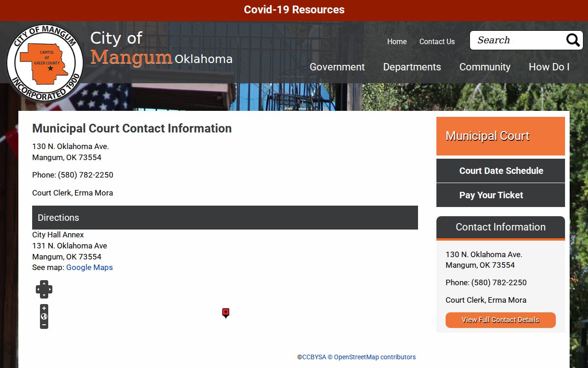Open the Government menu
588x368 pixels.
coord(337,67)
